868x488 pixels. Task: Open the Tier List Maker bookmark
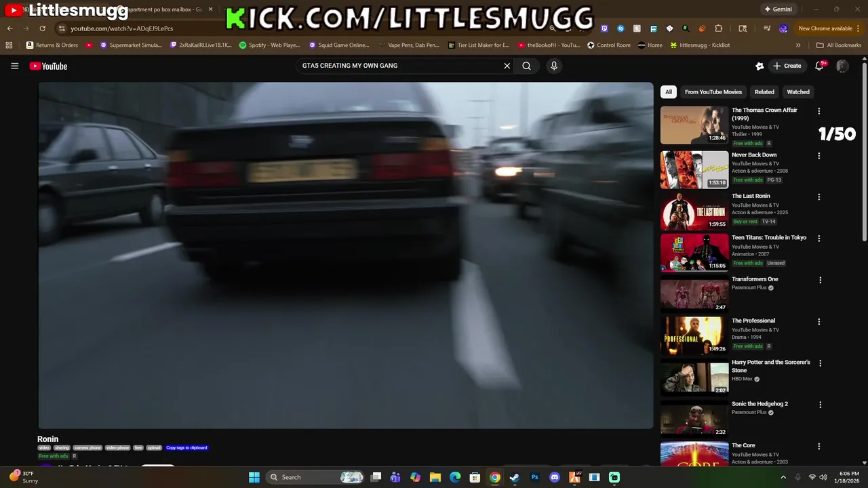coord(479,45)
